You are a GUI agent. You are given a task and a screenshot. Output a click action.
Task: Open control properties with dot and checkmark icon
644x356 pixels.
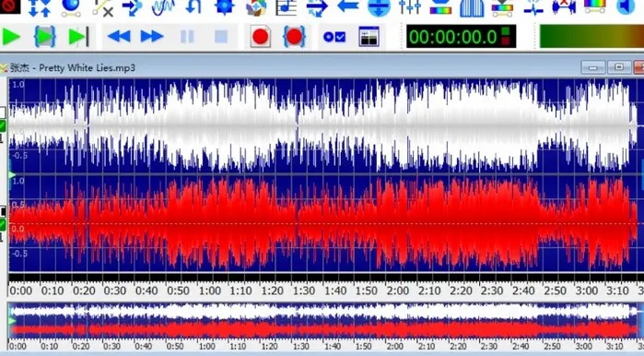[334, 37]
